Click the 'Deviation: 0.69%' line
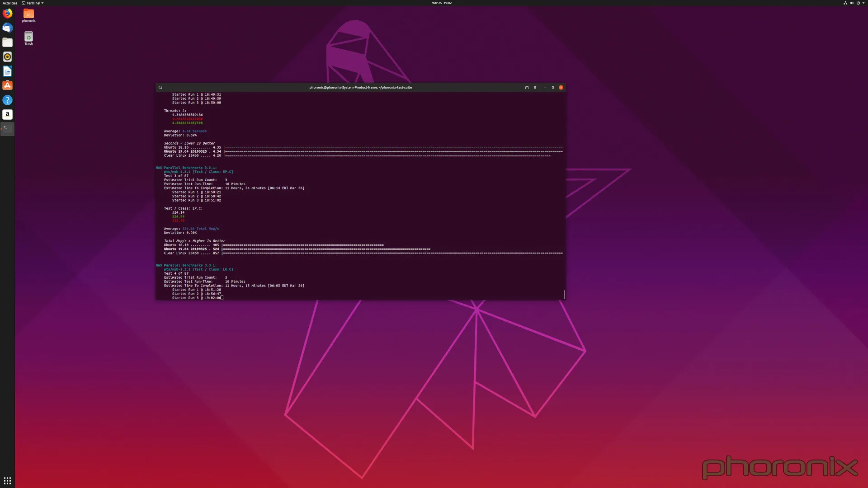 click(180, 135)
